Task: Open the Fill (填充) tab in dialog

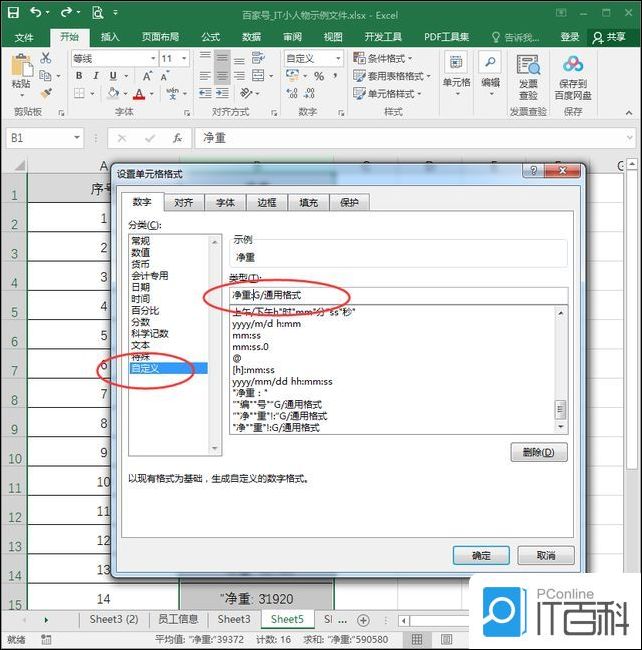Action: [x=308, y=202]
